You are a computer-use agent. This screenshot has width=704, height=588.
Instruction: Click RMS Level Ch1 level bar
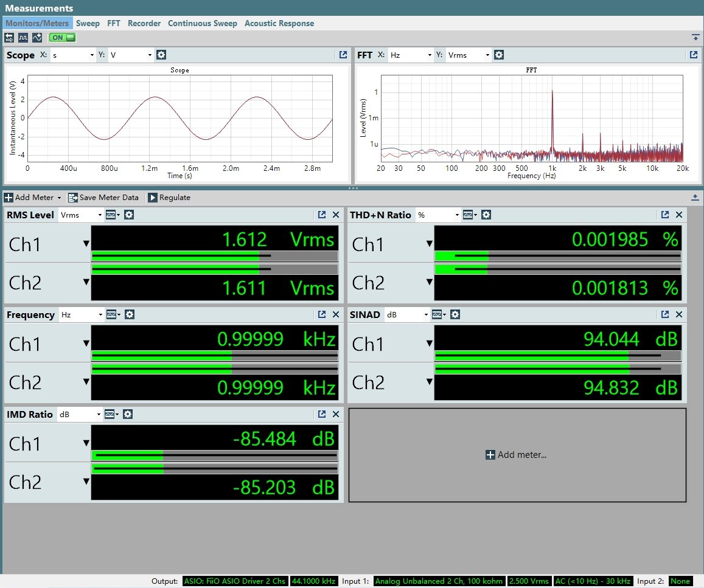(x=215, y=256)
